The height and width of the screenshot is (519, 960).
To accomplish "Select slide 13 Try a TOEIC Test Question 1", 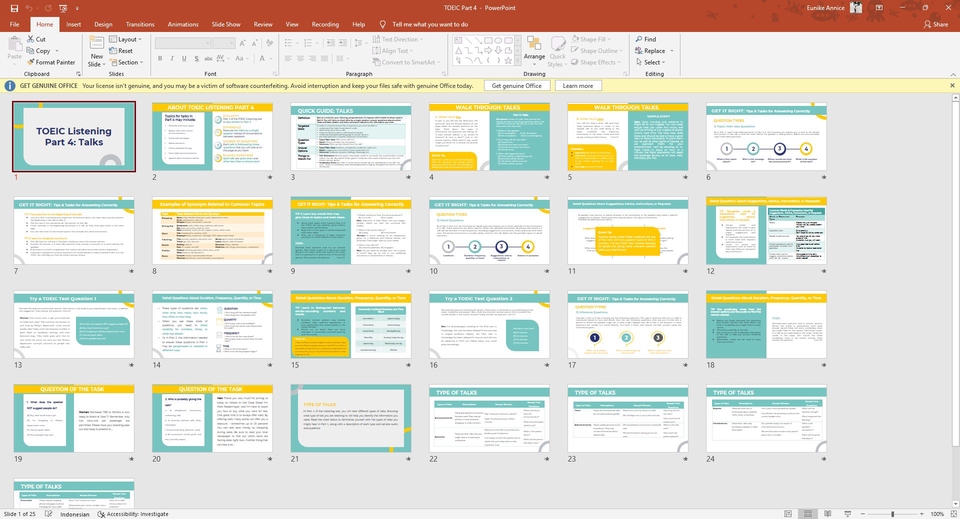I will pos(74,325).
